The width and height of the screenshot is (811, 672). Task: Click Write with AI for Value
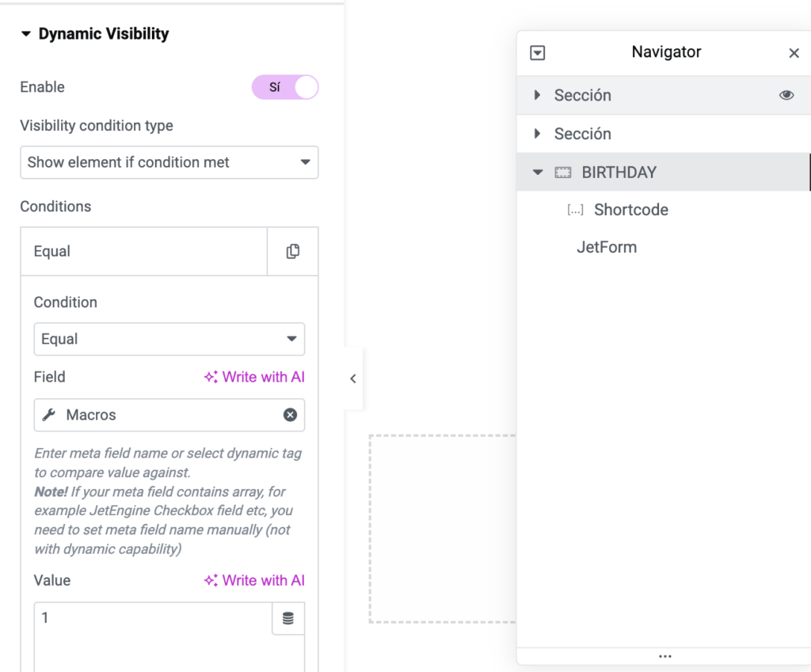(254, 580)
